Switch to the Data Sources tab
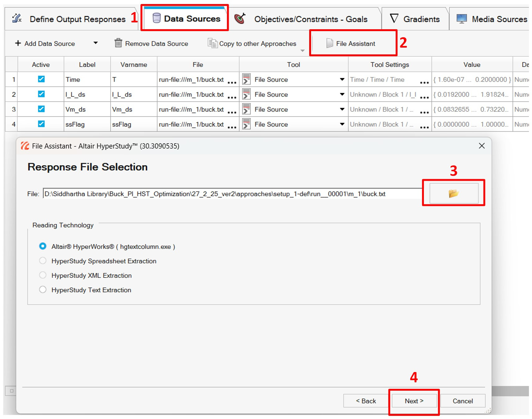This screenshot has width=532, height=419. coord(186,19)
